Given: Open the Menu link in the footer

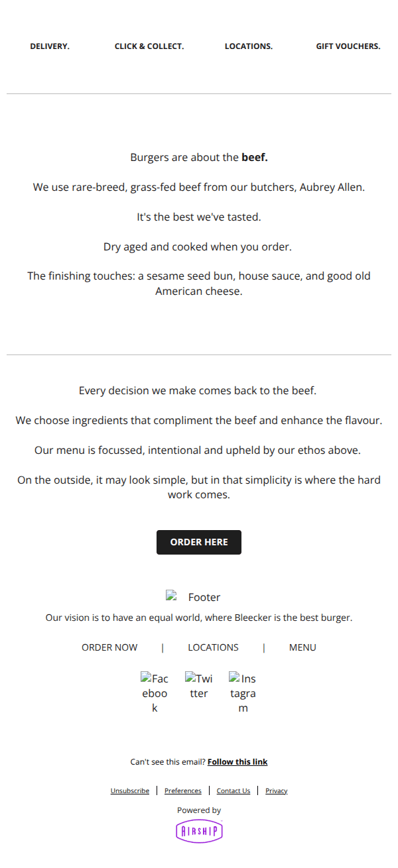Looking at the screenshot, I should 302,647.
